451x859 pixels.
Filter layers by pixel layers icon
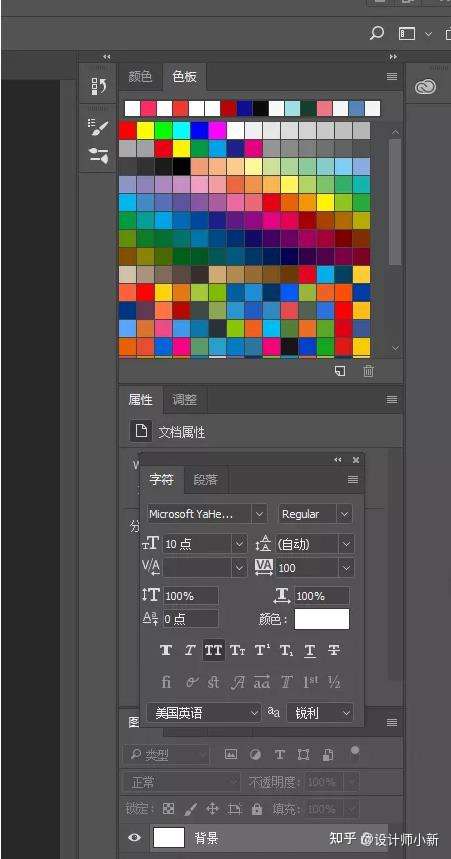click(231, 754)
